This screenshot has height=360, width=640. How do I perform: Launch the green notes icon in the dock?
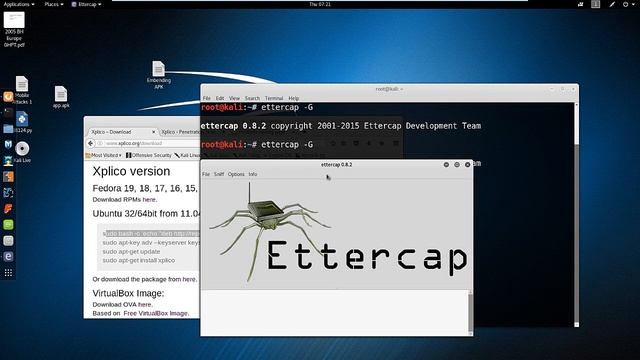click(8, 224)
